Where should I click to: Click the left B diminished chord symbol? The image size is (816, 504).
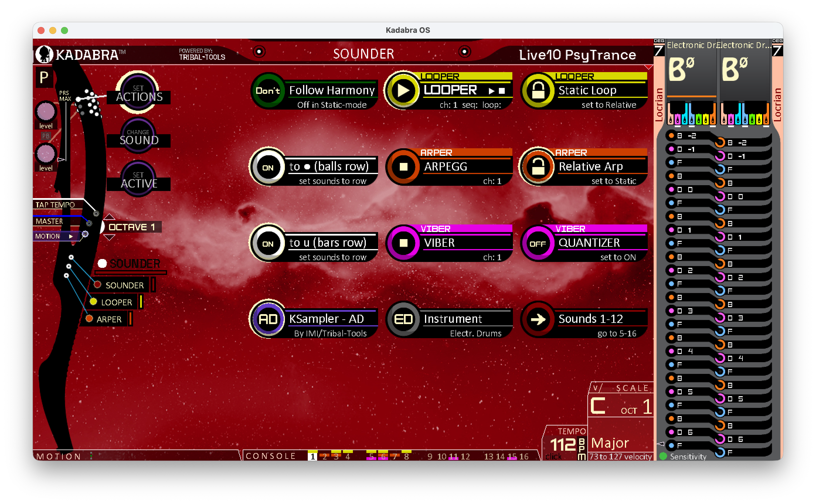681,69
